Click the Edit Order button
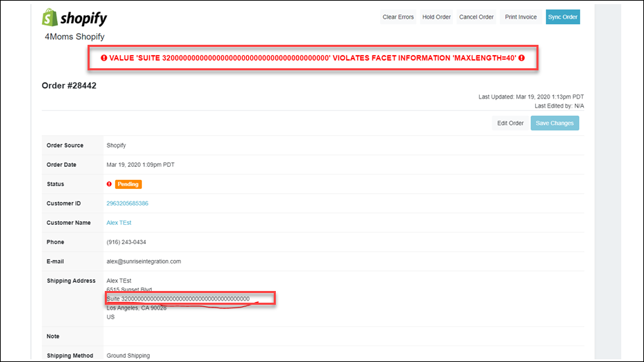This screenshot has width=644, height=362. coord(510,123)
